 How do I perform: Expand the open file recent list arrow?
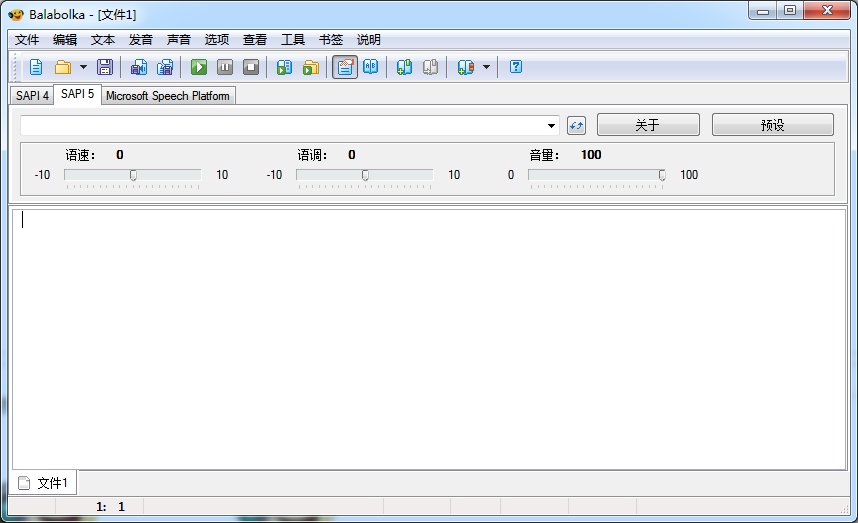coord(83,67)
